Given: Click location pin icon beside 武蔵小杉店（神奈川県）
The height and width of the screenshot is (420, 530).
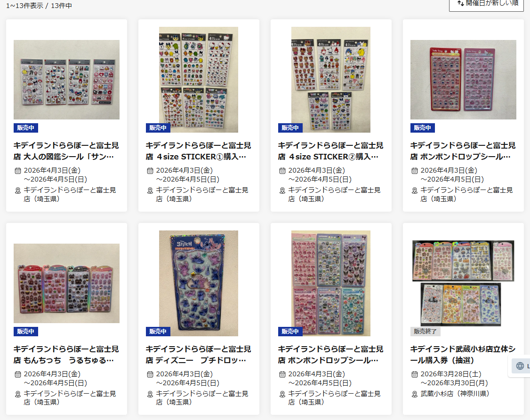Looking at the screenshot, I should pyautogui.click(x=414, y=394).
